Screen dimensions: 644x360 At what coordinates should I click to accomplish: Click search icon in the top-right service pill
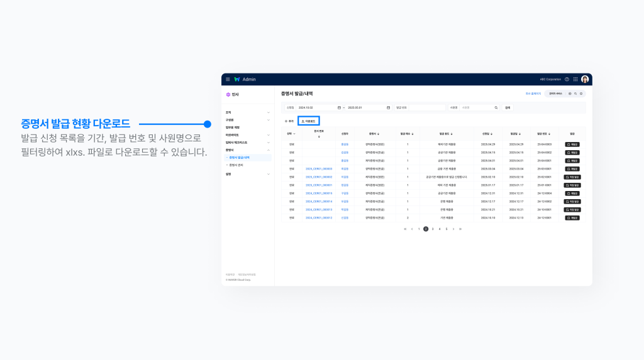click(575, 94)
